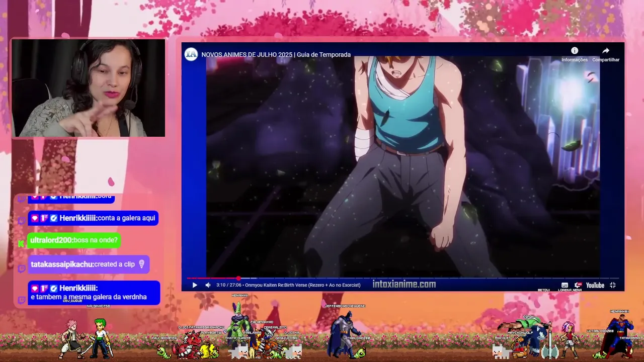Click the channel avatar beside the video title
This screenshot has width=644, height=362.
[191, 54]
